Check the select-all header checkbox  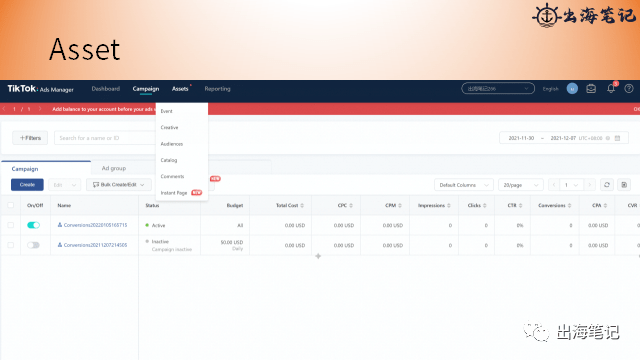11,205
